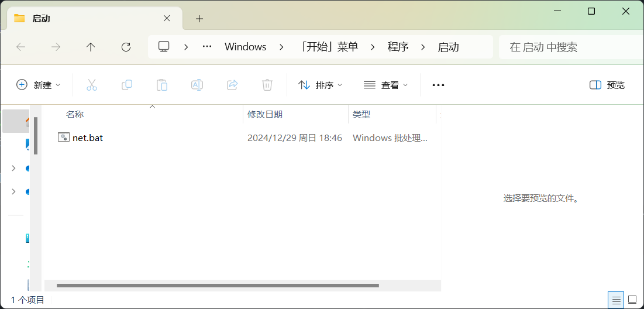The width and height of the screenshot is (644, 309).
Task: Open the 查看 view dropdown
Action: coord(385,85)
